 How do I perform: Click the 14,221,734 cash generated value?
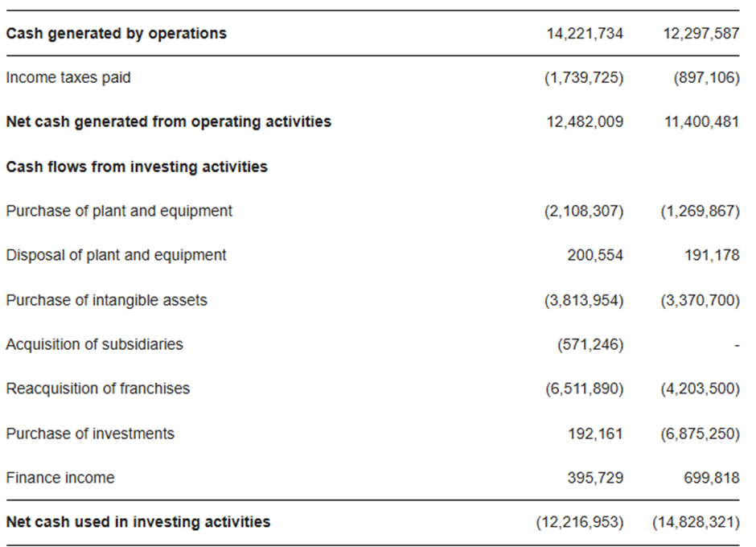[x=585, y=34]
